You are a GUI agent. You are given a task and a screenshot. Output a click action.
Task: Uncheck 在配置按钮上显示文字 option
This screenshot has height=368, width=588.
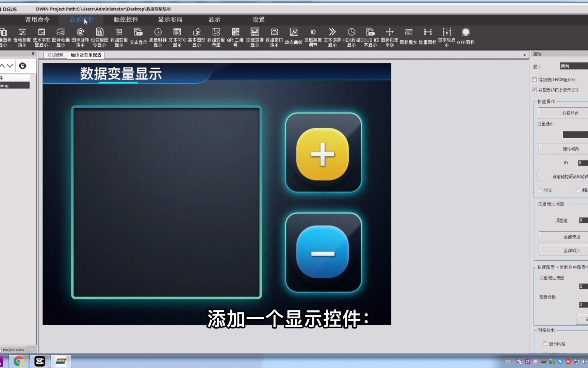[x=535, y=90]
